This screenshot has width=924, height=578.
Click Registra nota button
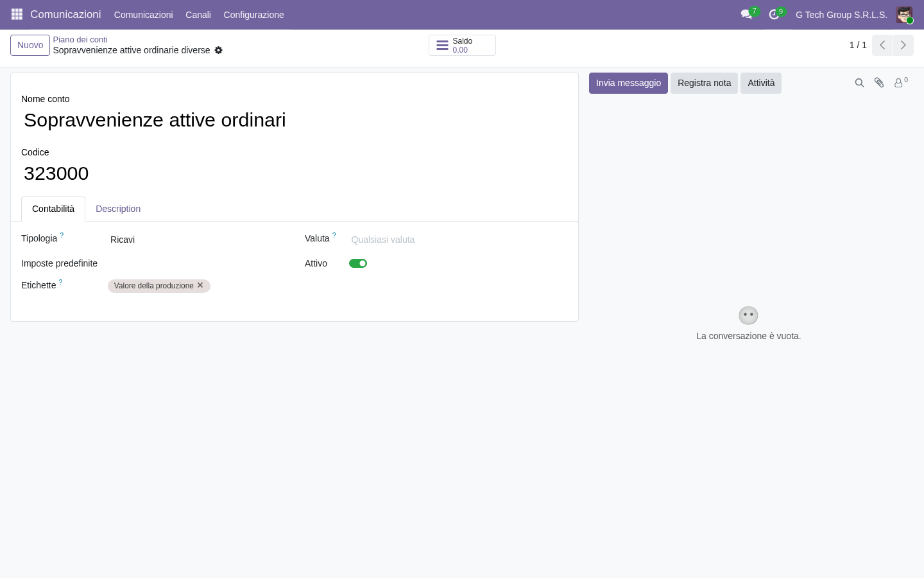coord(704,83)
